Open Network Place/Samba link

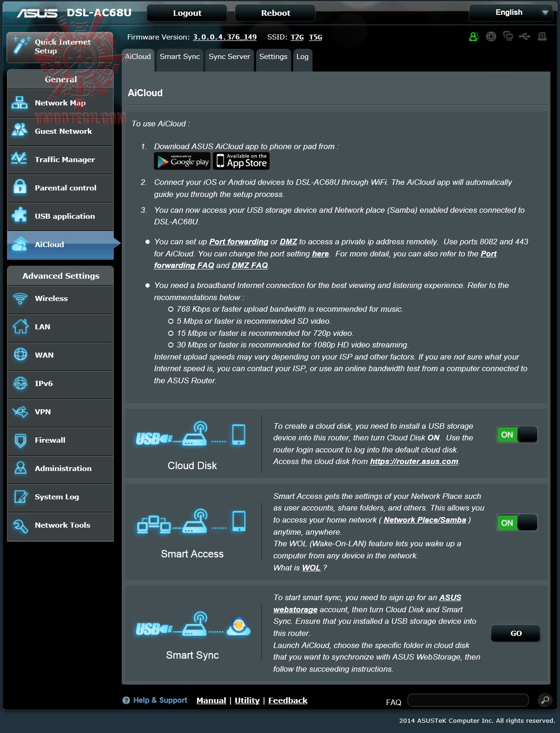click(425, 520)
